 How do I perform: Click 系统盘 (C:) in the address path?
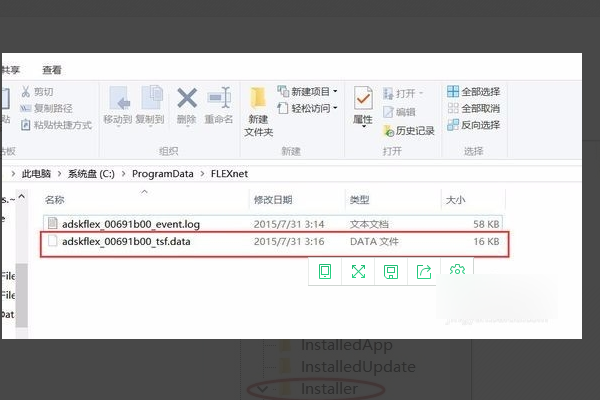point(91,174)
